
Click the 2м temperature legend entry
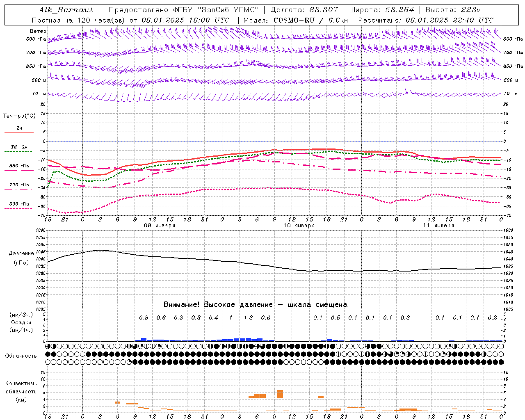19,128
